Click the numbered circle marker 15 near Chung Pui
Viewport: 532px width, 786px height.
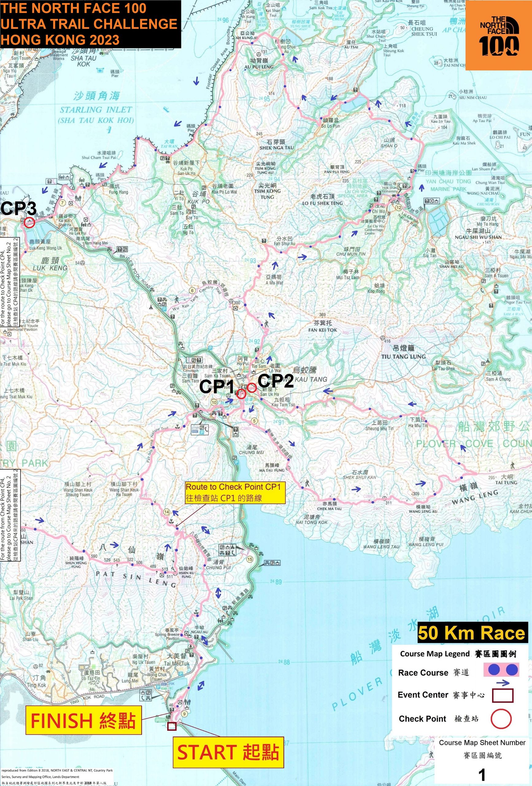[250, 559]
